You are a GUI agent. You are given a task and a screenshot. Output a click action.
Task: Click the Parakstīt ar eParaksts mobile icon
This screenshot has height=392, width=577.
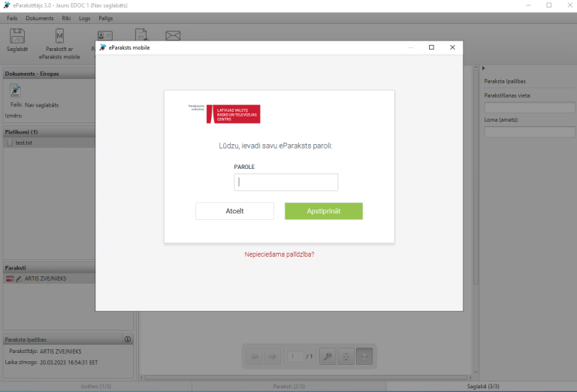click(59, 36)
